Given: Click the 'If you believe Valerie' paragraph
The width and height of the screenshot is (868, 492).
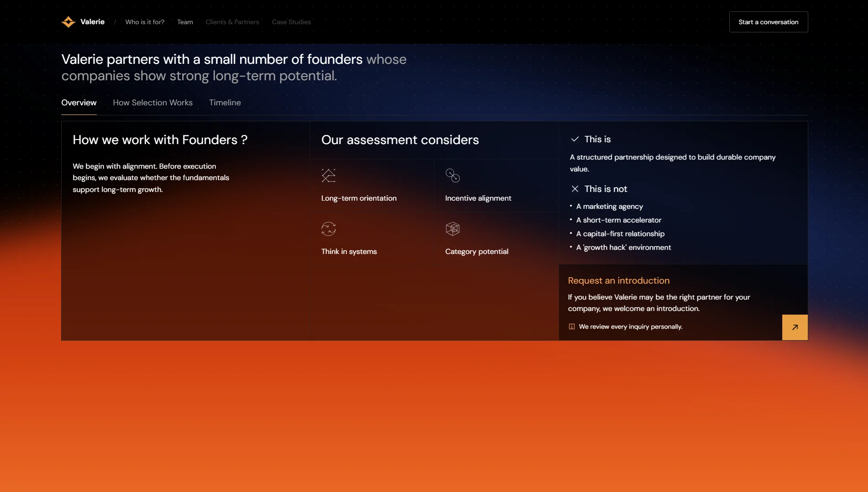Looking at the screenshot, I should [x=659, y=303].
